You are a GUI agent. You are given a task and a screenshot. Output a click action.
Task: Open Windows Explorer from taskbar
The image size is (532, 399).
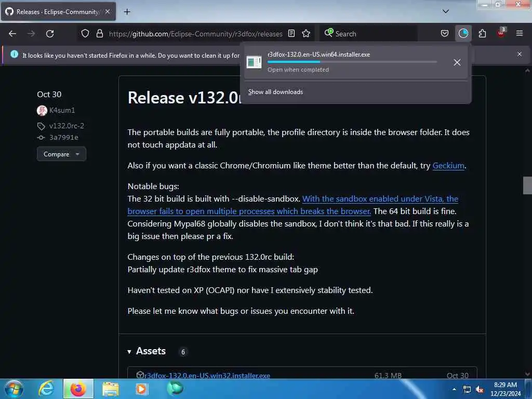point(111,389)
